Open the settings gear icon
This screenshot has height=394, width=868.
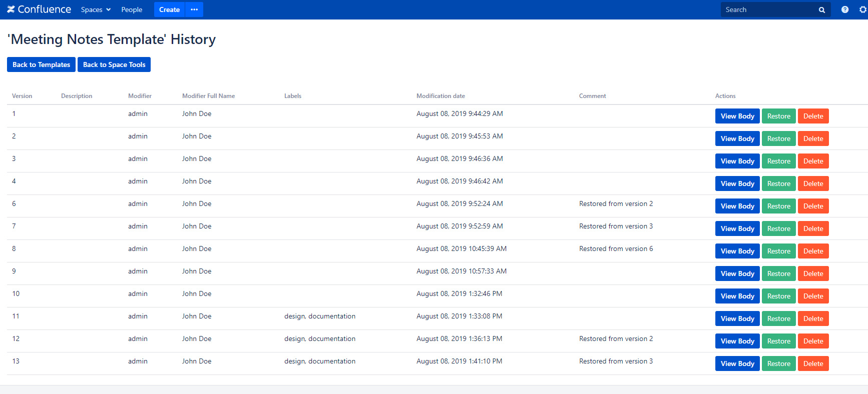pos(862,9)
